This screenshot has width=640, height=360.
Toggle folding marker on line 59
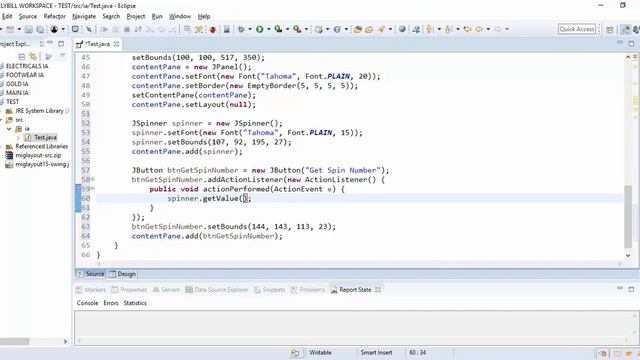pyautogui.click(x=93, y=189)
